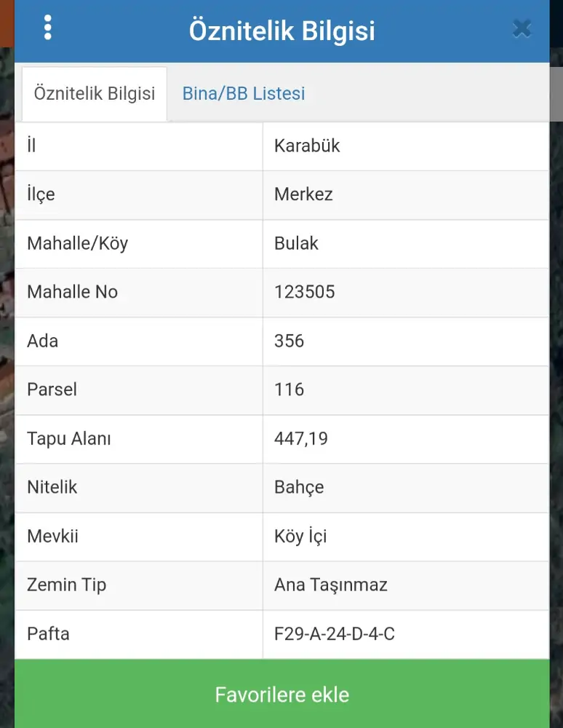
Task: Click the Tapu Alanı value 447,19
Action: click(x=301, y=438)
